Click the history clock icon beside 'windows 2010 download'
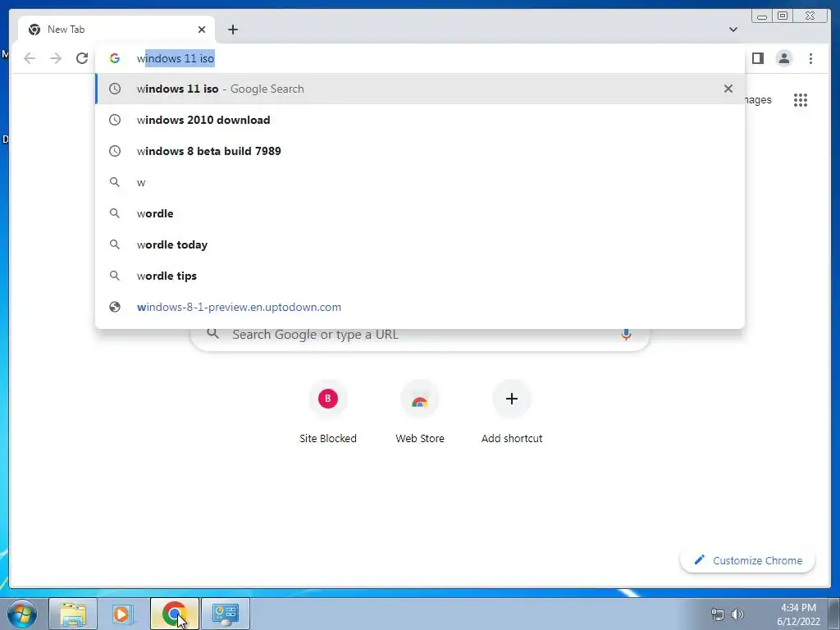This screenshot has height=630, width=840. pos(115,120)
